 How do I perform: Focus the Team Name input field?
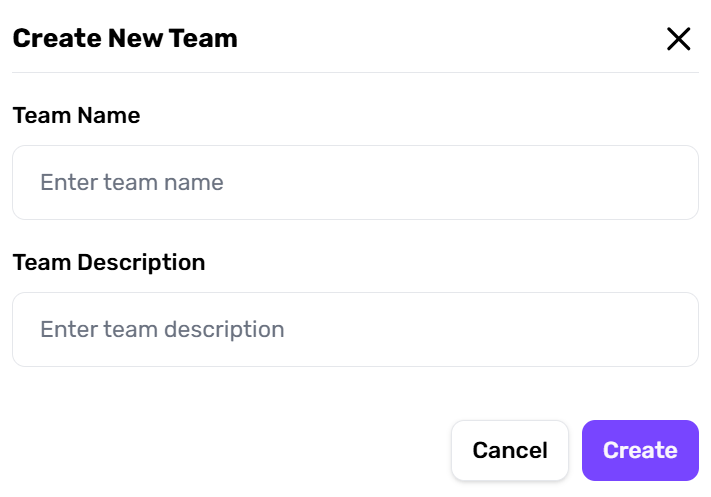point(355,182)
